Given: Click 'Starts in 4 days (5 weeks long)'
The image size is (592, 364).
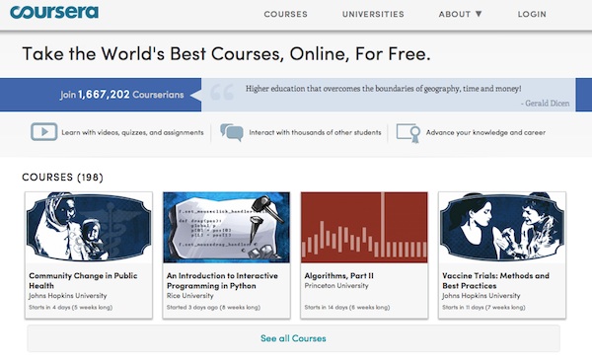Looking at the screenshot, I should [71, 308].
